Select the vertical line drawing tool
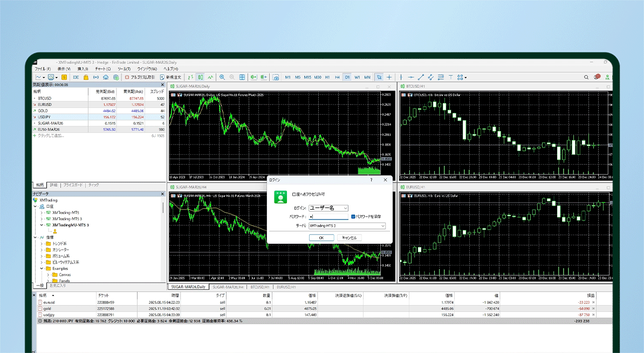The height and width of the screenshot is (353, 644). point(400,77)
